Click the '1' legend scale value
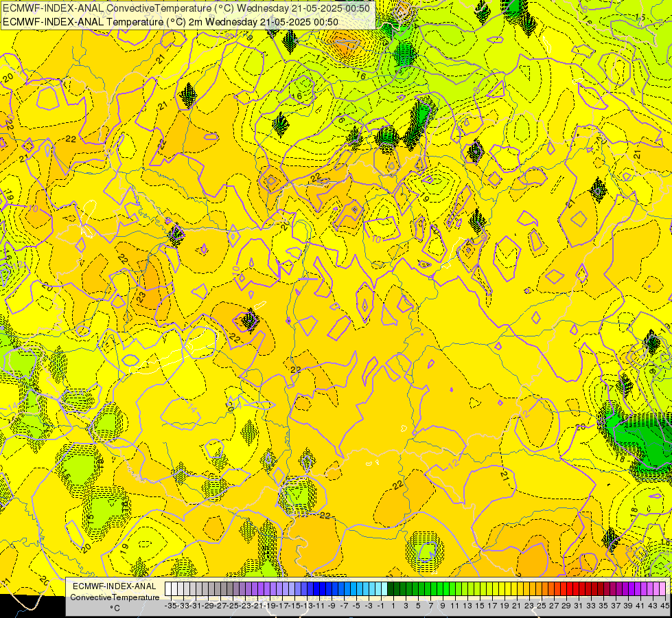The height and width of the screenshot is (618, 672). (x=393, y=606)
